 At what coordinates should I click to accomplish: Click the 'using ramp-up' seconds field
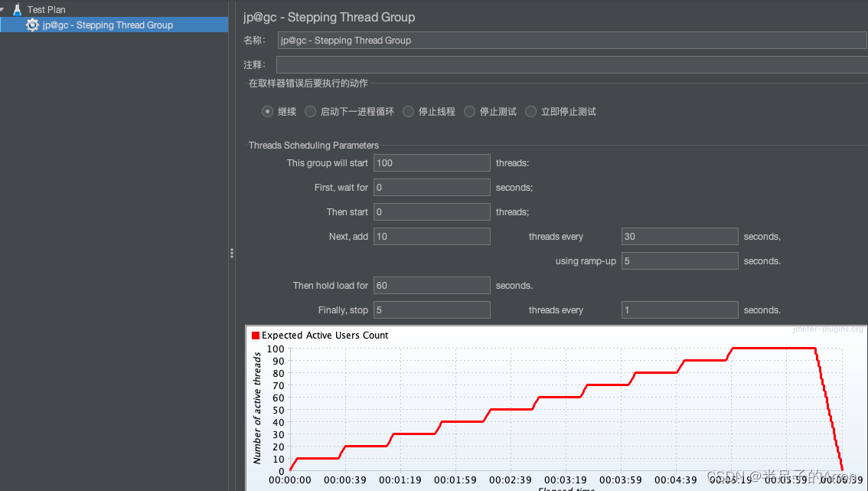[679, 260]
